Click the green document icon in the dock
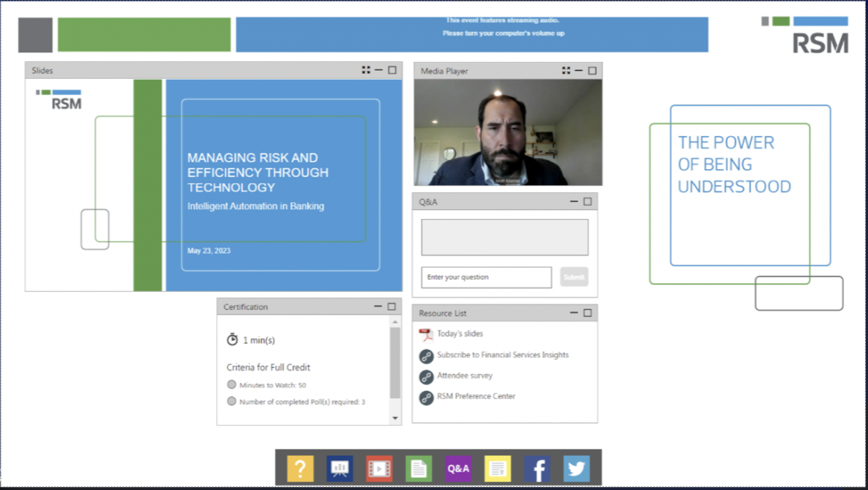Image resolution: width=868 pixels, height=490 pixels. click(418, 468)
